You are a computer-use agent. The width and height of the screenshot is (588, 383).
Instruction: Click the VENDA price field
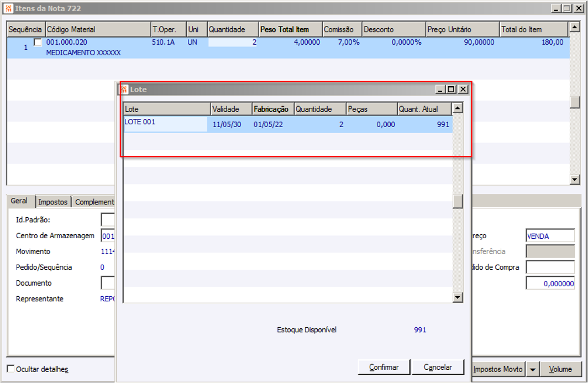(x=550, y=236)
